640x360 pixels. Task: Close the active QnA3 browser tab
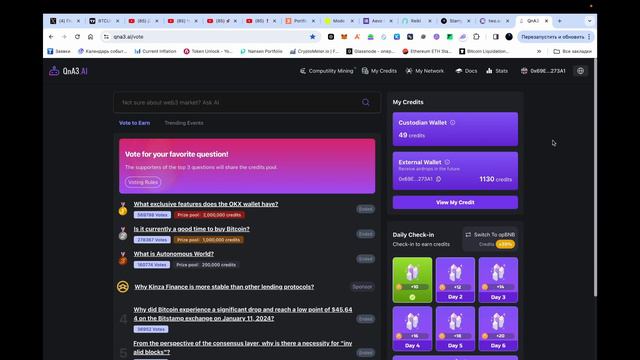547,21
